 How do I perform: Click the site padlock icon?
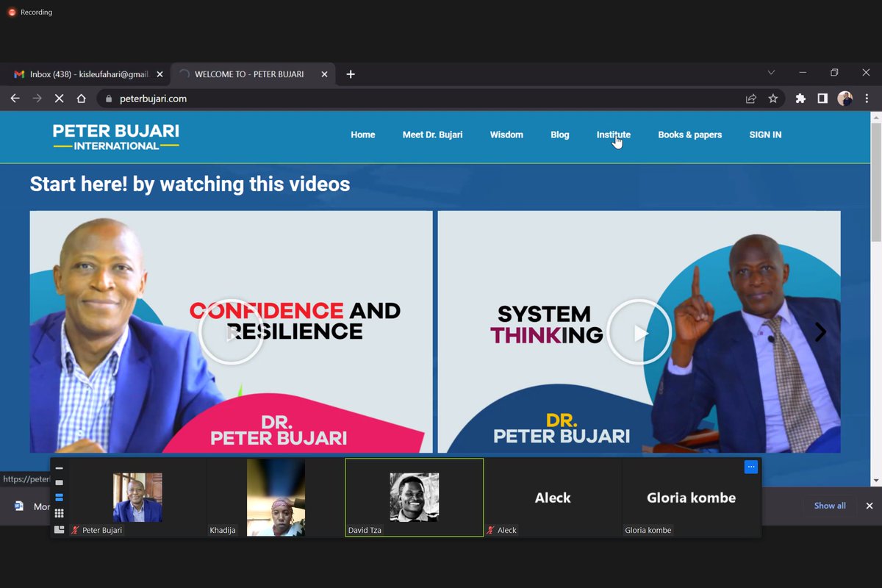point(109,98)
